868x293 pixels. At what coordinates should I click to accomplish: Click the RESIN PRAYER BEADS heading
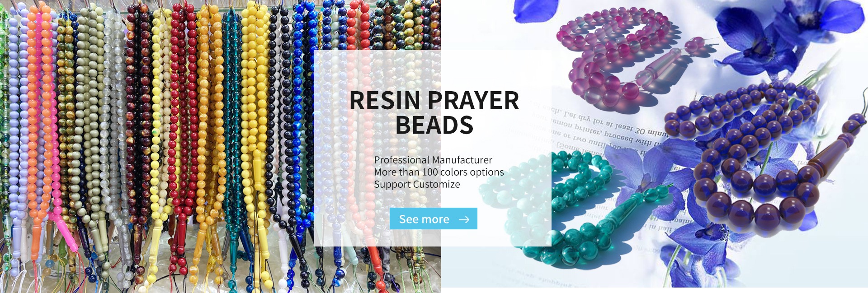(x=434, y=112)
